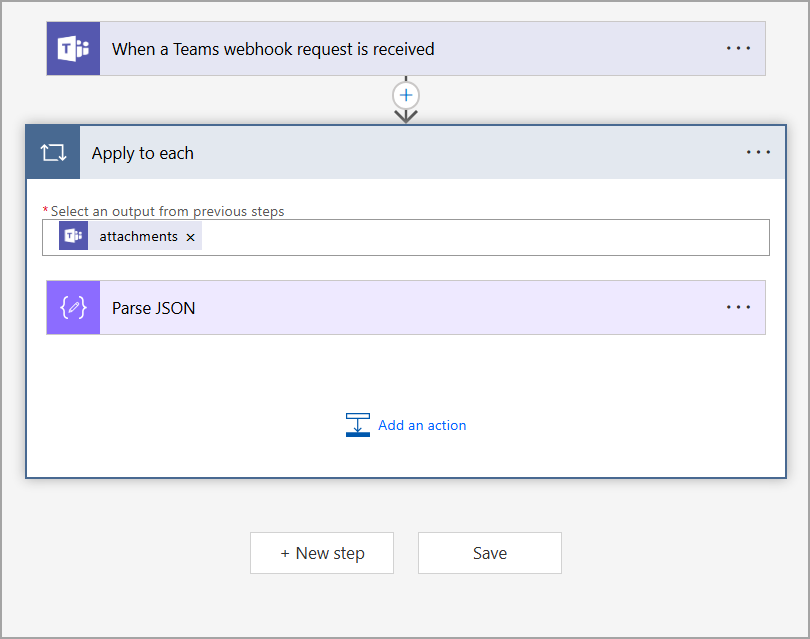Insert a step using the plus connector
The height and width of the screenshot is (639, 810).
tap(406, 96)
